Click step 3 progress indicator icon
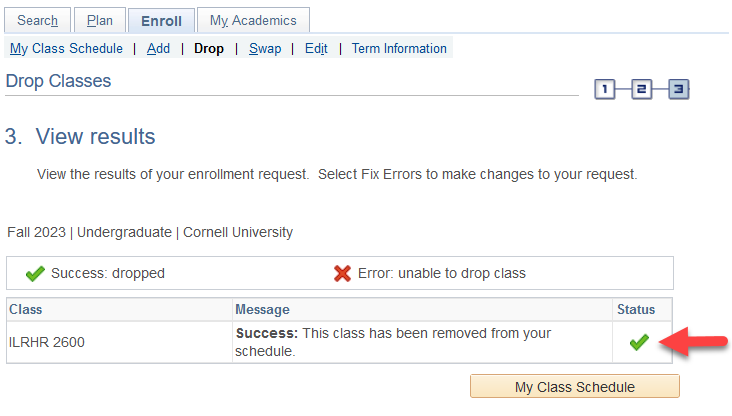The width and height of the screenshot is (732, 416). 679,90
